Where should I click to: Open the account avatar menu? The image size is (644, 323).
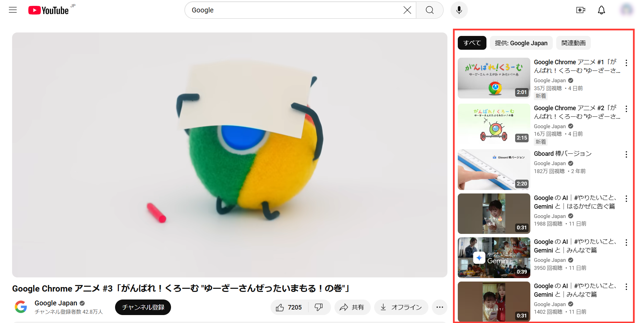(627, 10)
